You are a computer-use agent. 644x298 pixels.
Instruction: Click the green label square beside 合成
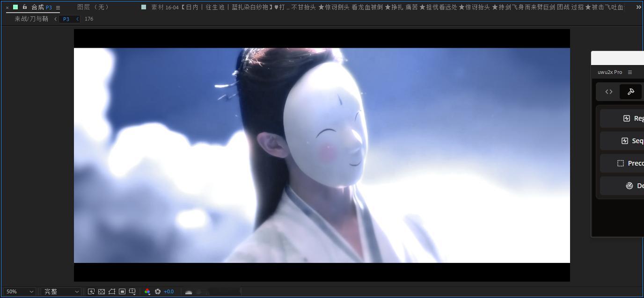tap(15, 7)
